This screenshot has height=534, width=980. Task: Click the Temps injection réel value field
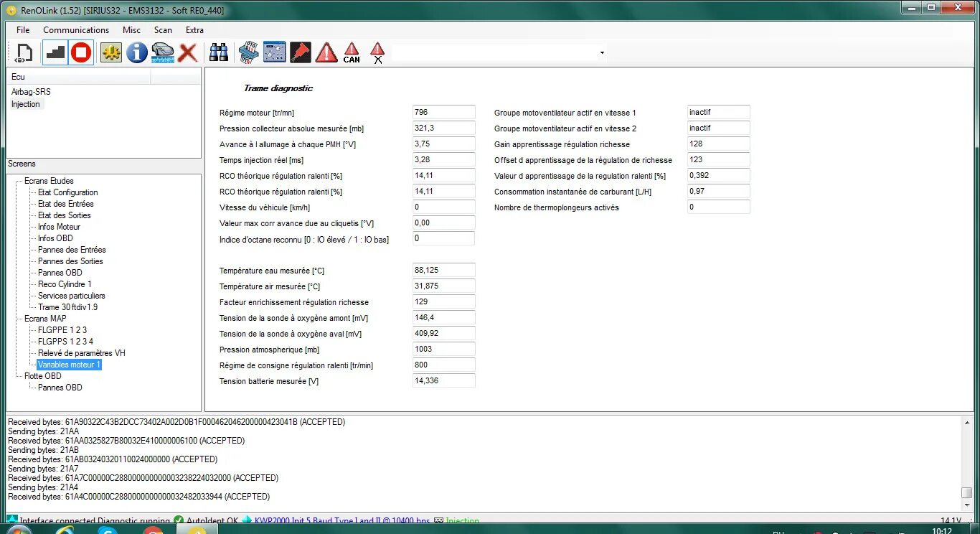coord(444,159)
